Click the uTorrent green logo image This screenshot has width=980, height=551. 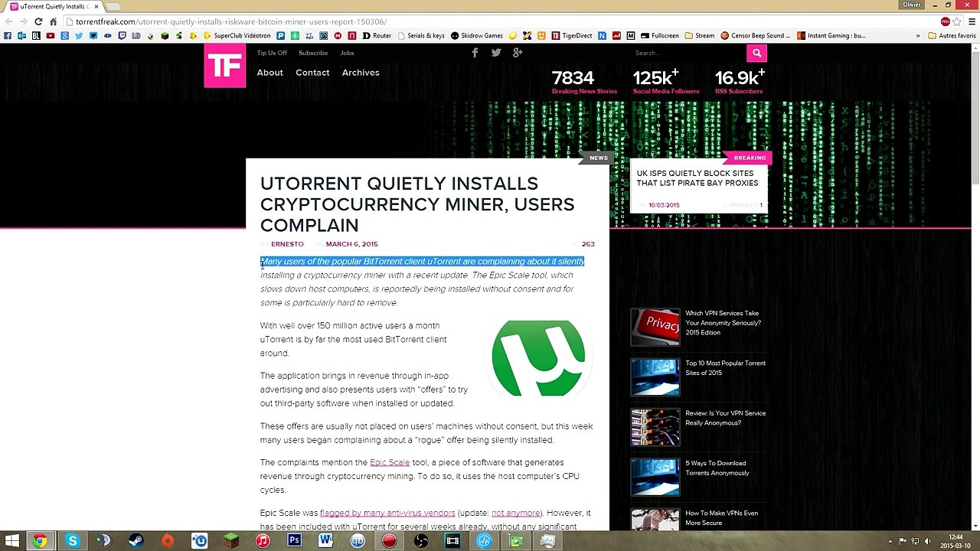pyautogui.click(x=538, y=358)
